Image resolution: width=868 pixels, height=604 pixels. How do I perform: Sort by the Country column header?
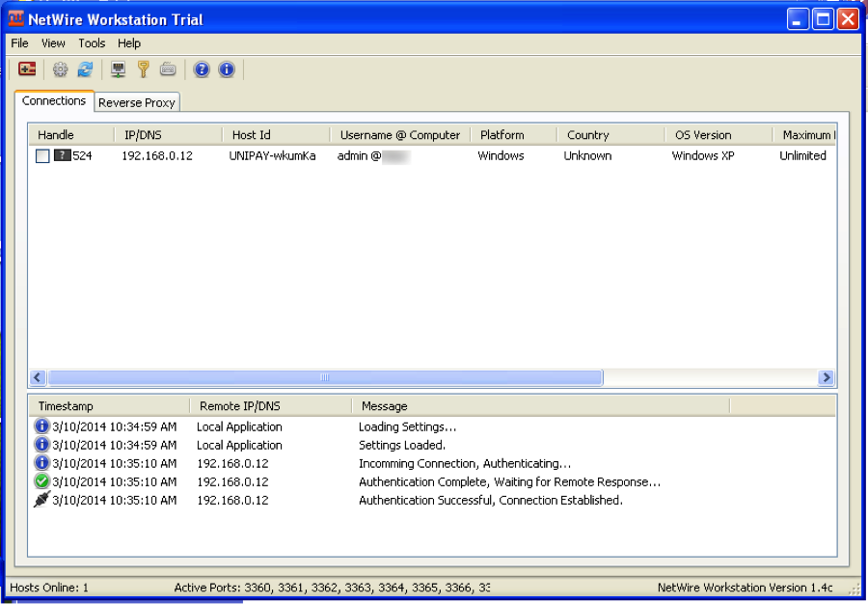pyautogui.click(x=611, y=135)
